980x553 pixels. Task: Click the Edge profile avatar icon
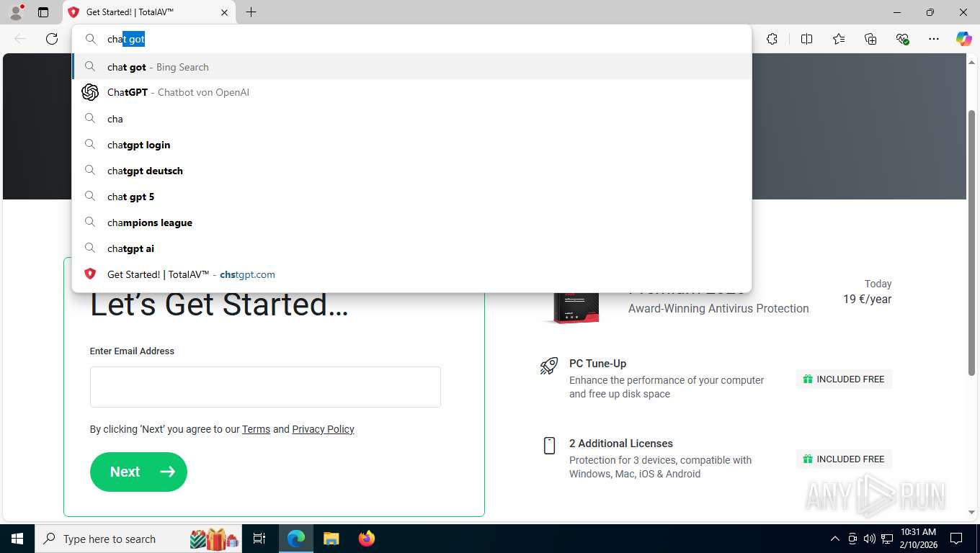click(x=16, y=12)
